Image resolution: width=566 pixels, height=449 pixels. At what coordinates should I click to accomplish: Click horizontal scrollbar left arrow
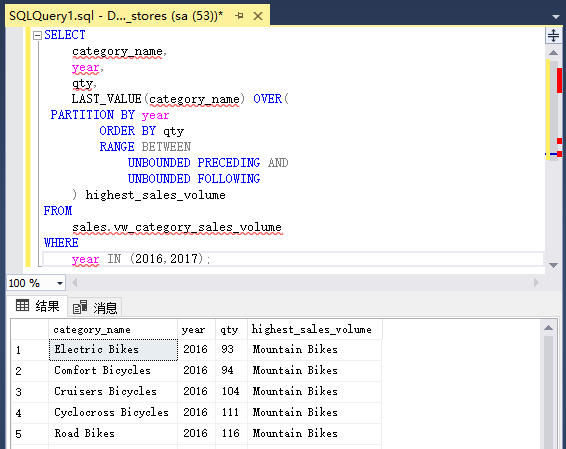pos(74,283)
